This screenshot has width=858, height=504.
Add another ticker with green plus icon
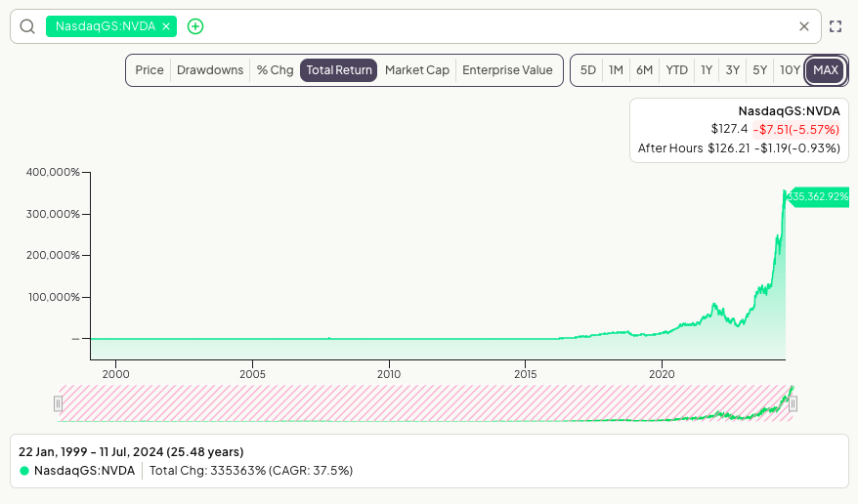195,26
